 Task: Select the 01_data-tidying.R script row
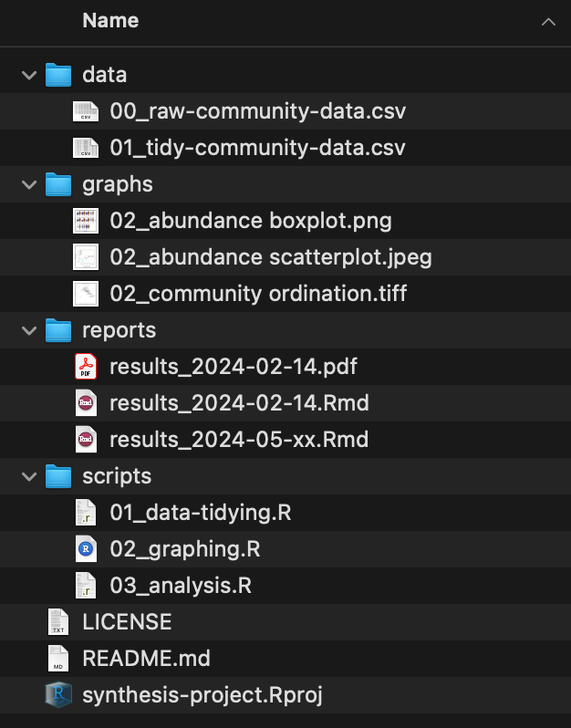200,513
